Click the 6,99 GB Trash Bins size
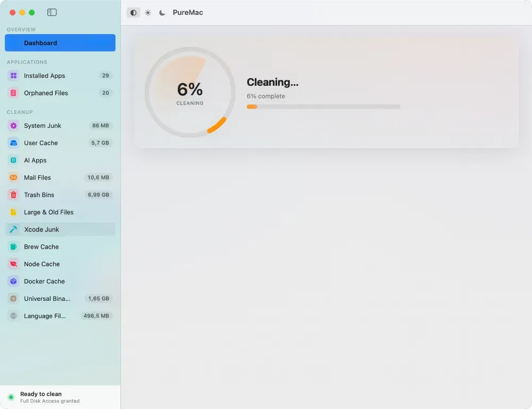This screenshot has width=532, height=409. click(98, 195)
